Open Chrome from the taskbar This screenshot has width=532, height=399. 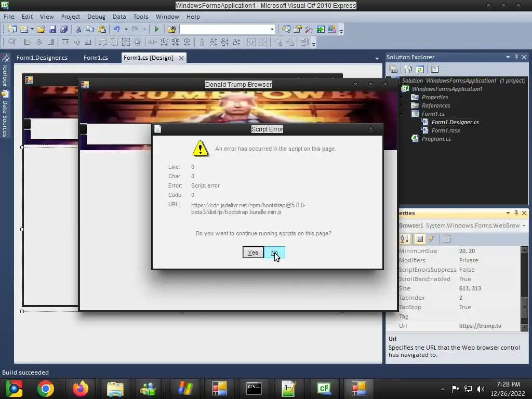click(46, 389)
